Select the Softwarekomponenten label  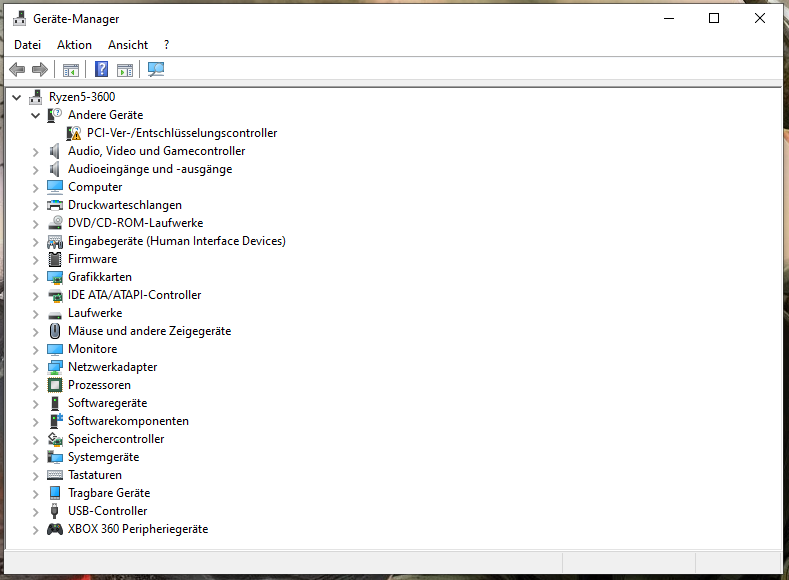pos(128,421)
